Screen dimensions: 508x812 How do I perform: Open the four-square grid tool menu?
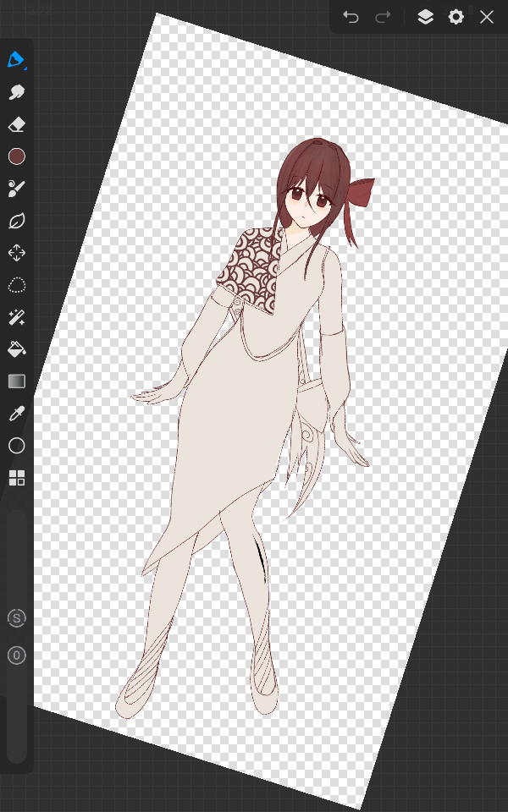pos(16,478)
